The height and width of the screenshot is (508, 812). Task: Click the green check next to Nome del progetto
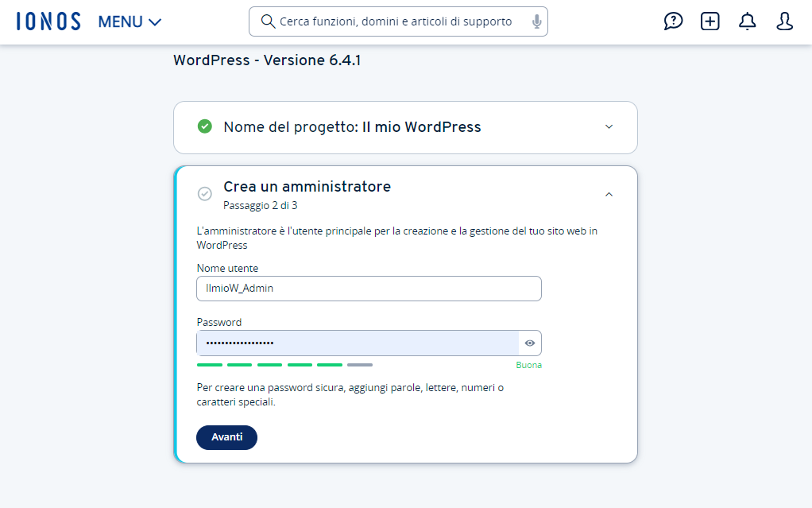click(x=204, y=126)
